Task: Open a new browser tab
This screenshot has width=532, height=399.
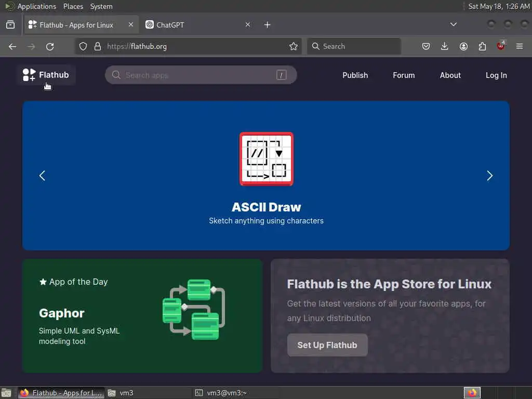Action: (268, 25)
